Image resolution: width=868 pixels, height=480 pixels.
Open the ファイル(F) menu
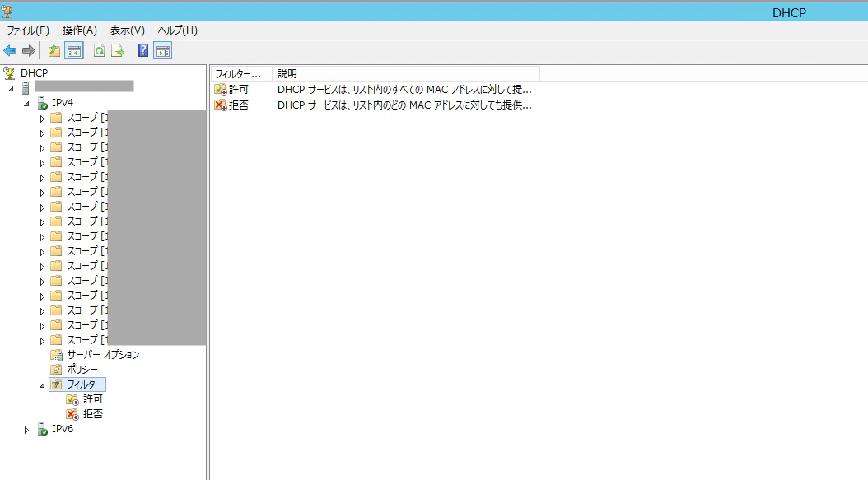(x=28, y=30)
